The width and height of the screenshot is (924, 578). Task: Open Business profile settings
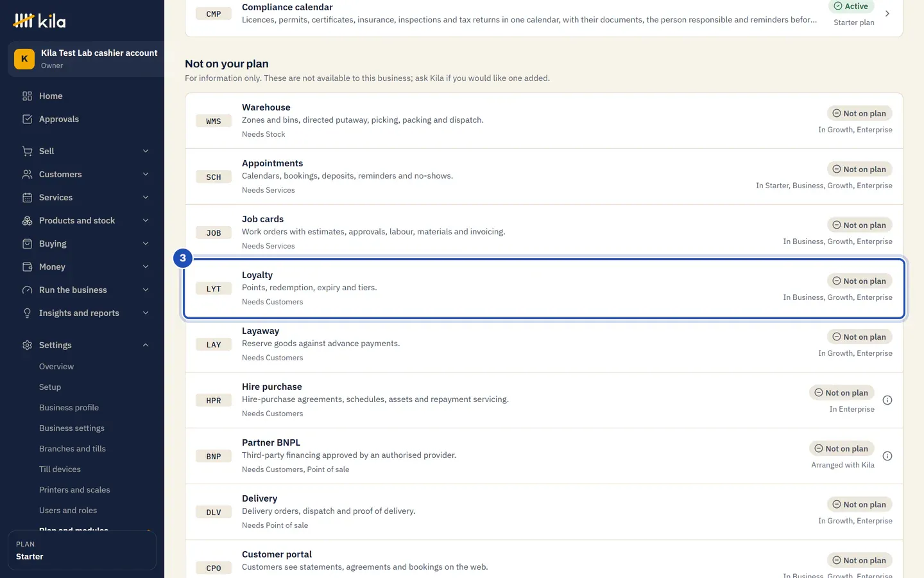point(69,407)
